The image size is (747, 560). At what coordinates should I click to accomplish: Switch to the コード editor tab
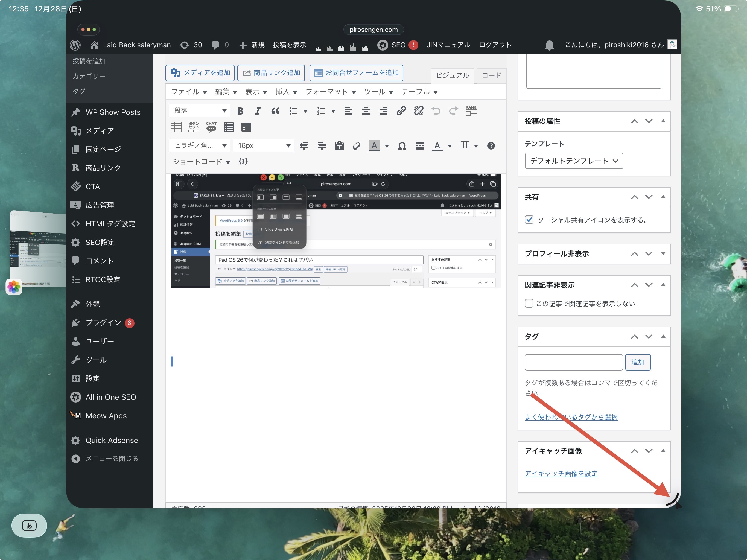[x=491, y=75]
